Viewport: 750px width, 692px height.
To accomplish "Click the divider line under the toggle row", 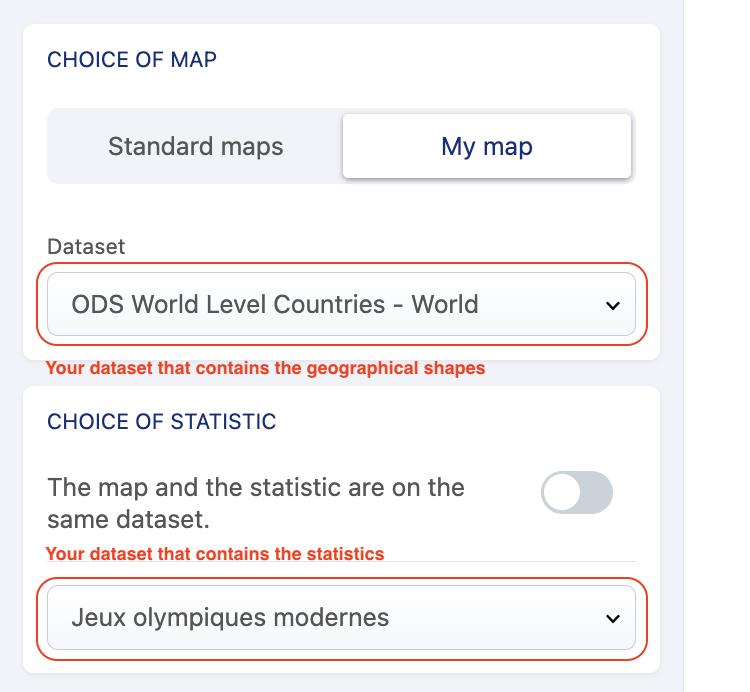I will pos(341,562).
